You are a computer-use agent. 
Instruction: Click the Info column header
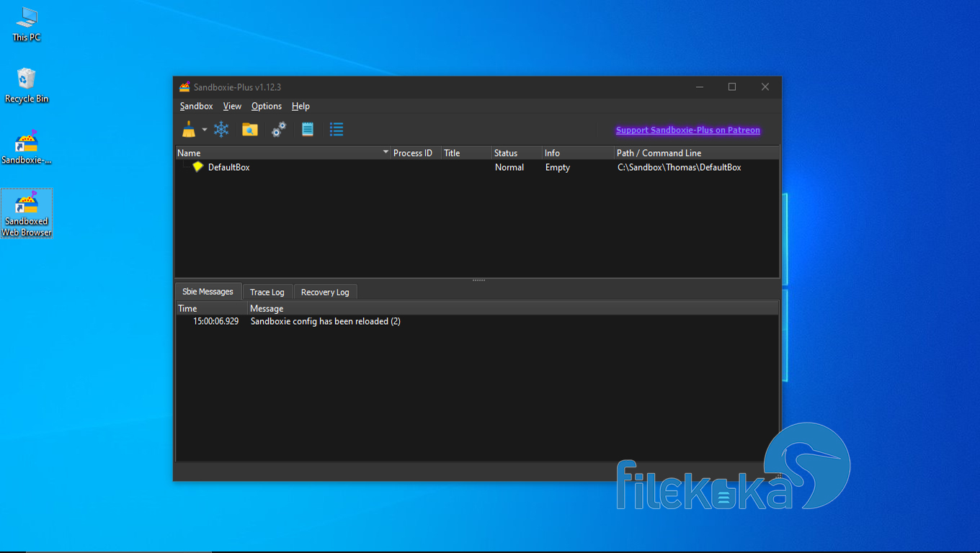[579, 153]
